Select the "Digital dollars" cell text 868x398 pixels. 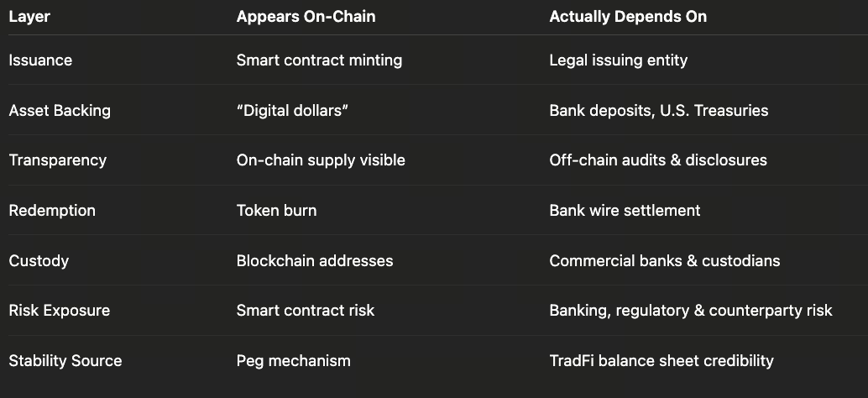[x=292, y=111]
